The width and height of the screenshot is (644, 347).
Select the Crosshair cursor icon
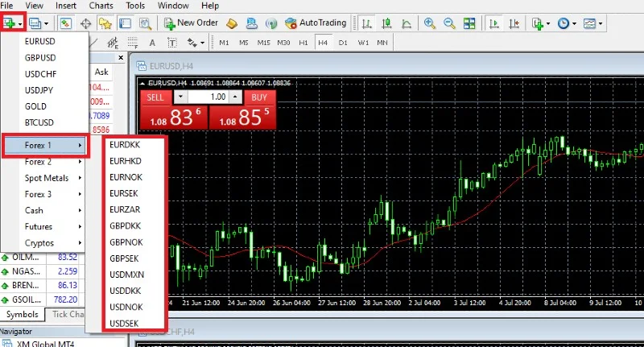coord(85,23)
